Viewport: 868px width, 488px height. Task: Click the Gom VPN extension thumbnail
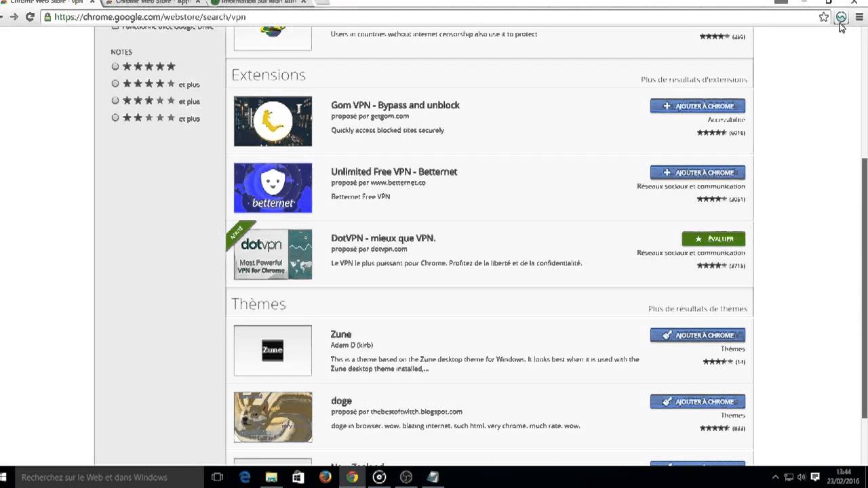click(x=273, y=121)
